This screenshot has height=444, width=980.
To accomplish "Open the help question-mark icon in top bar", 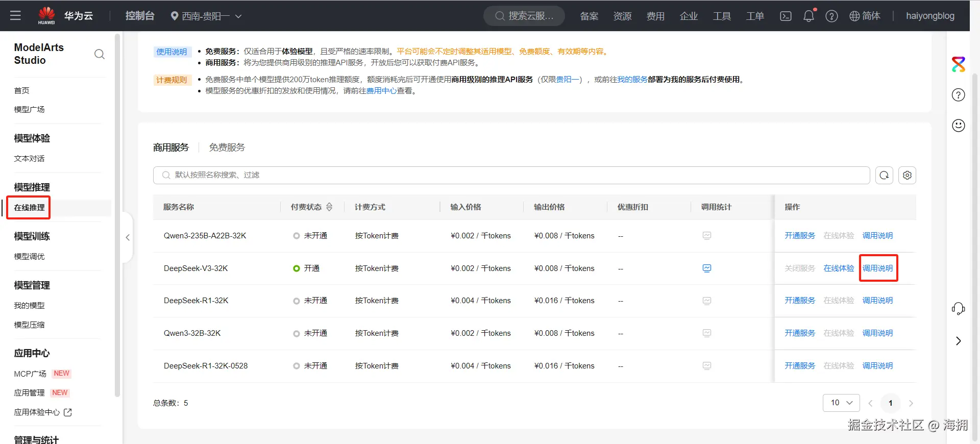I will coord(831,16).
